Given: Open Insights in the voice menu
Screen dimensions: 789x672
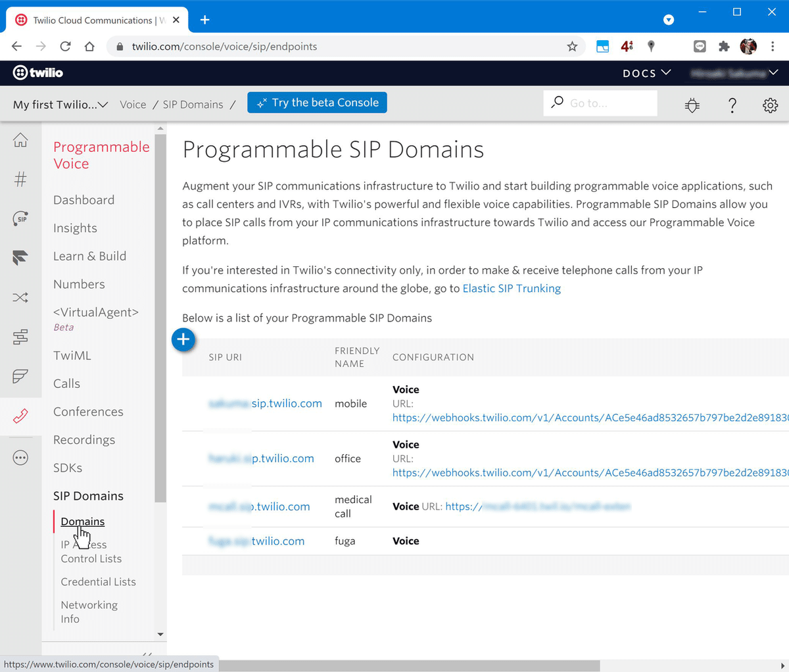Looking at the screenshot, I should pyautogui.click(x=75, y=228).
